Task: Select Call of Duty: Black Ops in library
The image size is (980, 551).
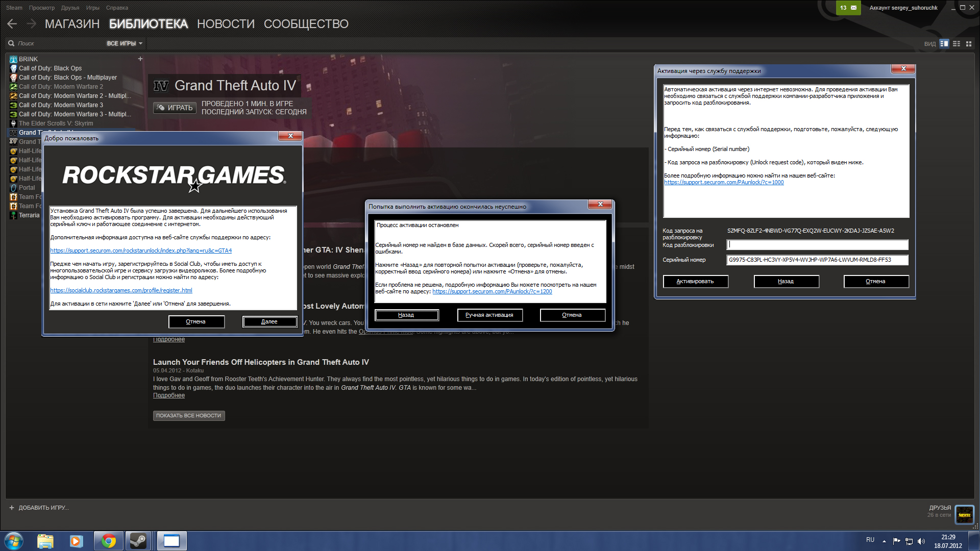Action: point(50,68)
